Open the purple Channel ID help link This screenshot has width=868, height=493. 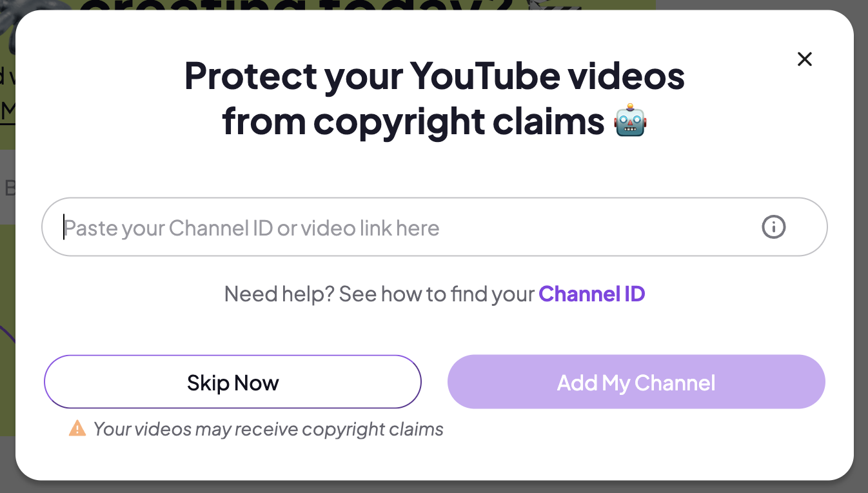pyautogui.click(x=591, y=294)
